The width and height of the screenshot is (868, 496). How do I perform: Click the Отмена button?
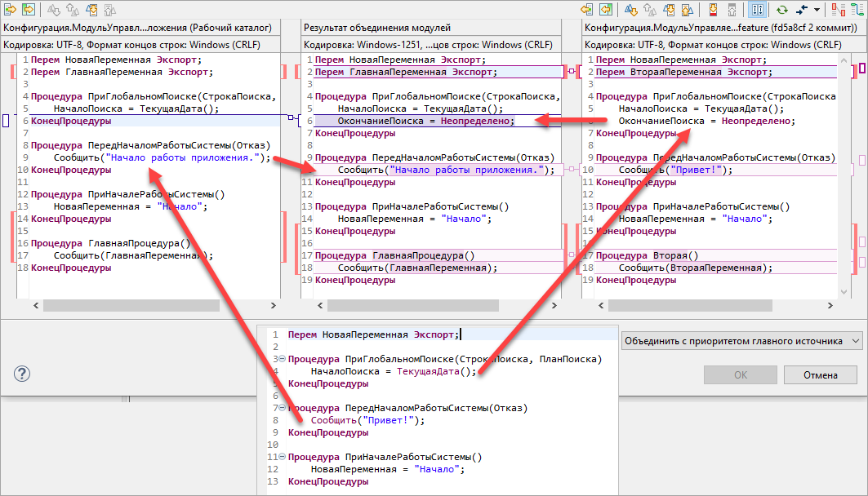tap(819, 375)
